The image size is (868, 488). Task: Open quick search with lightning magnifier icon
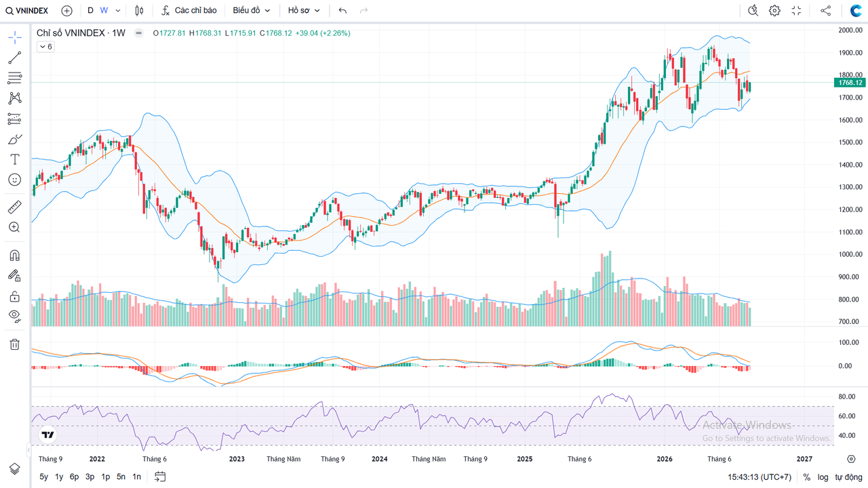tap(753, 11)
